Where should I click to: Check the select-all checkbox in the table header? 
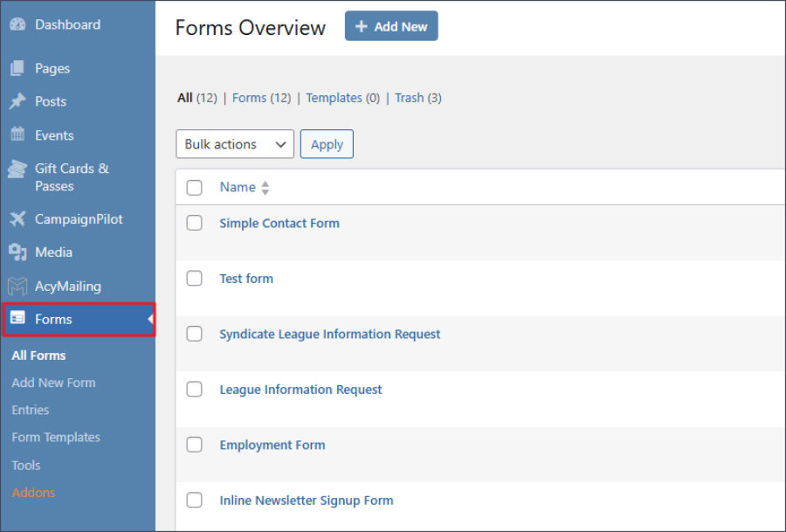tap(194, 187)
